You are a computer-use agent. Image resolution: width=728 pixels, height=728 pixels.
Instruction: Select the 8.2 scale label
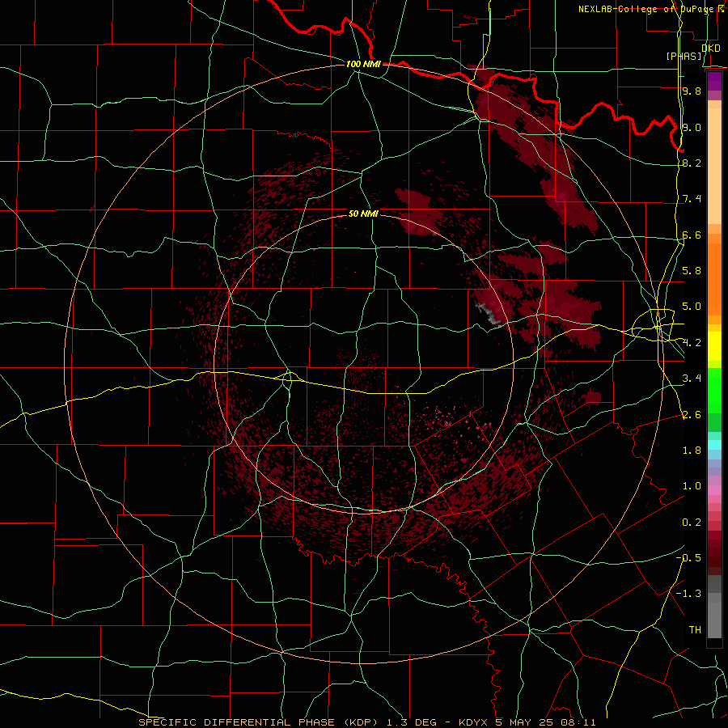point(692,163)
